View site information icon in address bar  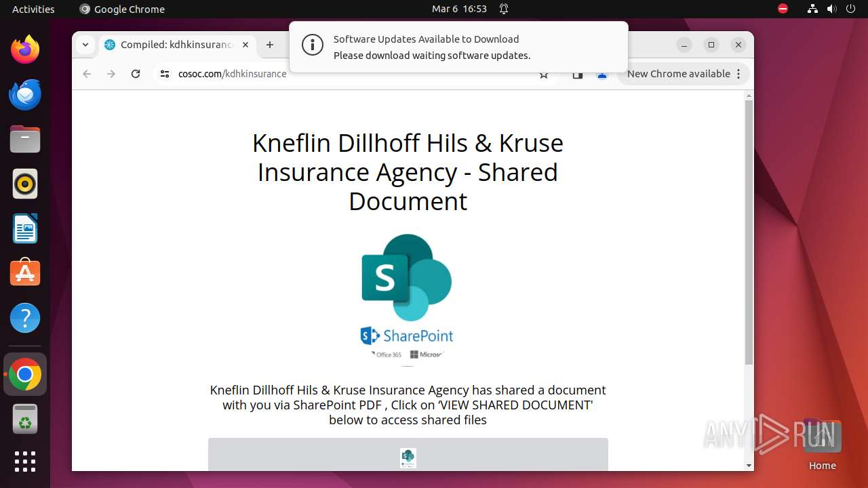[164, 74]
